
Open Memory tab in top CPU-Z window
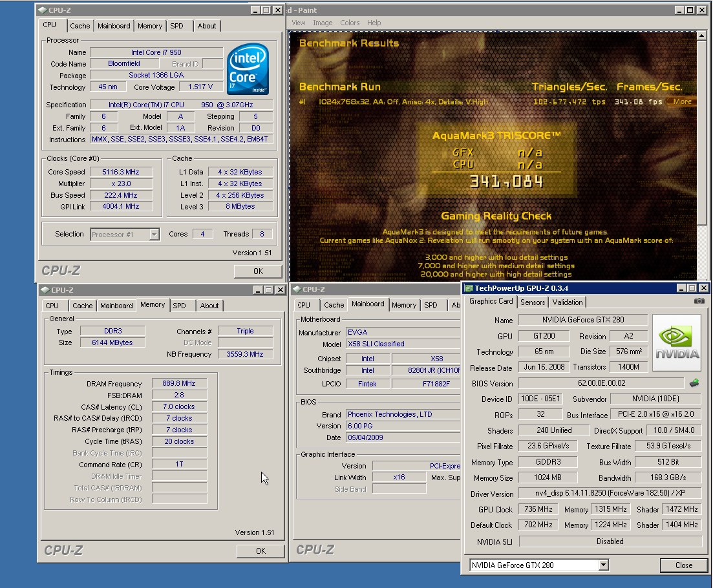(149, 26)
